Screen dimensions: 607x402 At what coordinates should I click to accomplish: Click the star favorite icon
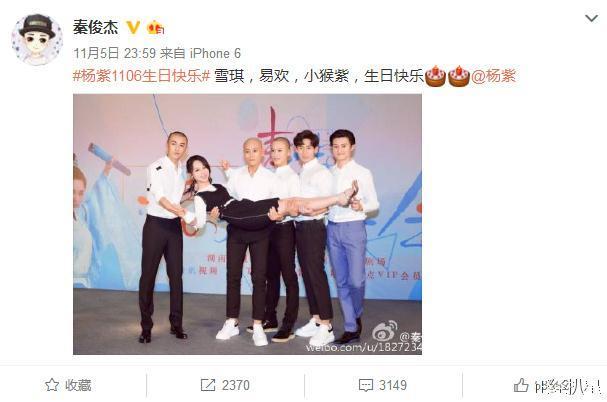pyautogui.click(x=52, y=385)
